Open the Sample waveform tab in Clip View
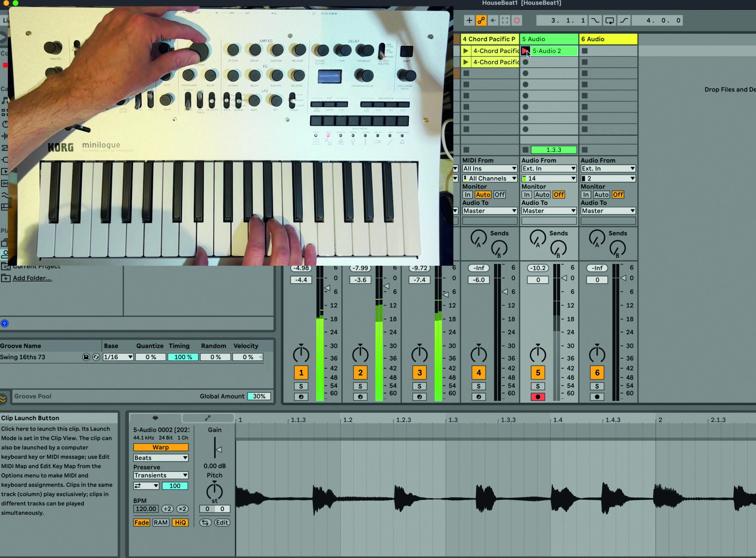This screenshot has width=756, height=558. tap(155, 418)
